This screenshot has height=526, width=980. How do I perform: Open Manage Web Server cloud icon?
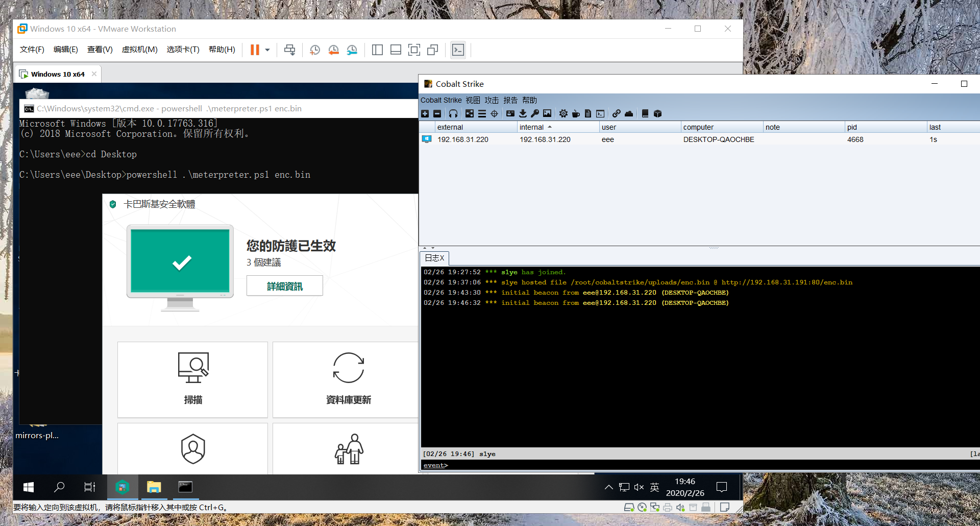629,113
